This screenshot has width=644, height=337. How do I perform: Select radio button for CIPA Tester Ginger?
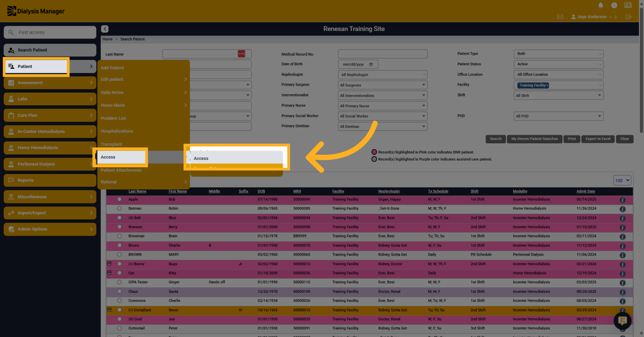pos(119,282)
